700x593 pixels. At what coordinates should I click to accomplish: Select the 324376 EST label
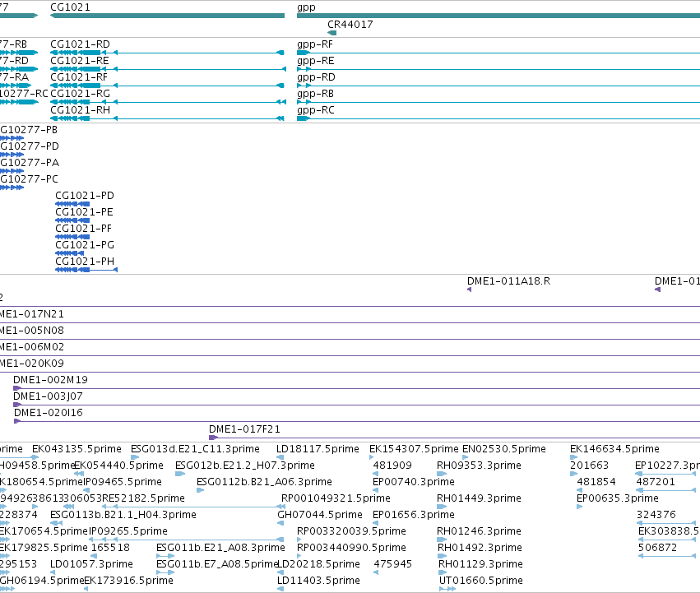656,515
